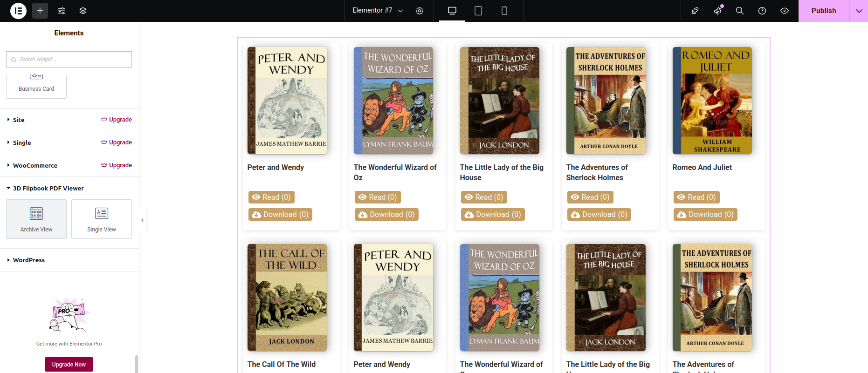Click Read (0) under Little Lady of Big House
The image size is (868, 373).
pyautogui.click(x=484, y=197)
